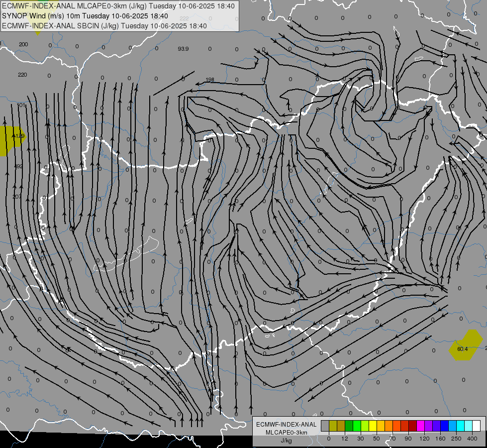Select the white swatch at the legend end
This screenshot has width=487, height=448.
coord(477,426)
